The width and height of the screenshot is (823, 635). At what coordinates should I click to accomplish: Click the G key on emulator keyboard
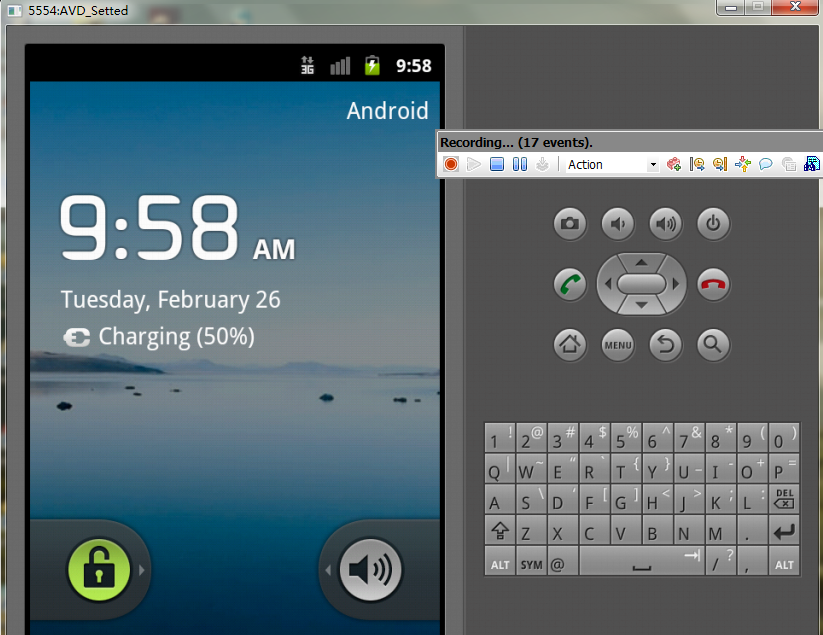[626, 499]
